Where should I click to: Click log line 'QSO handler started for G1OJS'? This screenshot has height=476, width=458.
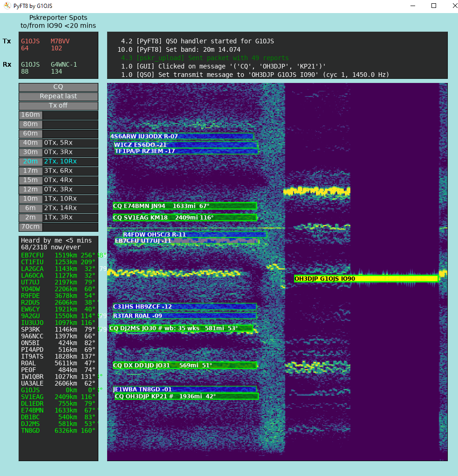(198, 41)
